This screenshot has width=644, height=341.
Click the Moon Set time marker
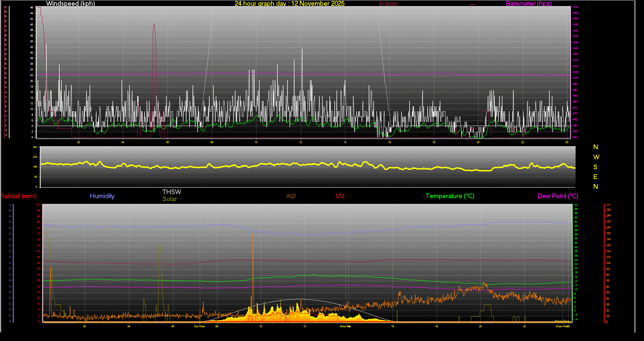[x=345, y=326]
